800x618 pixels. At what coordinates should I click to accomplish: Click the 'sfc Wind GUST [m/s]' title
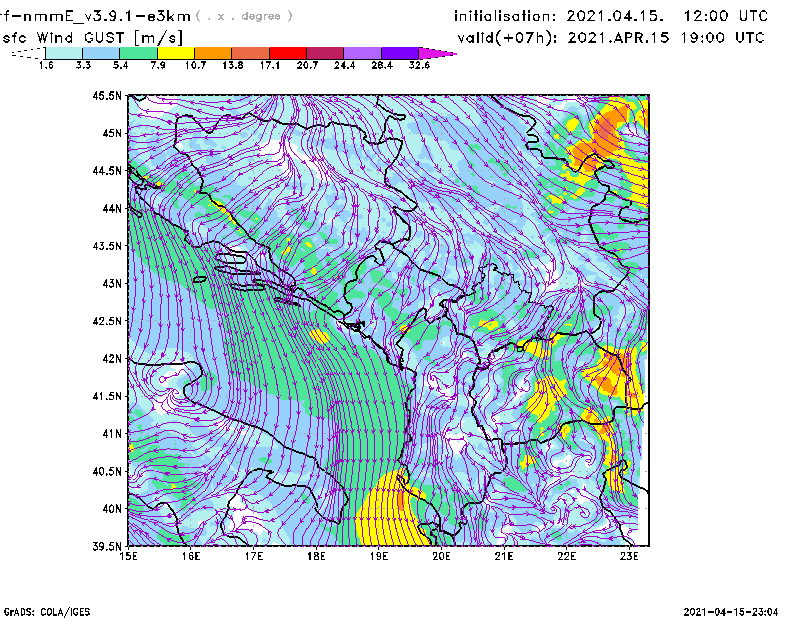click(92, 38)
